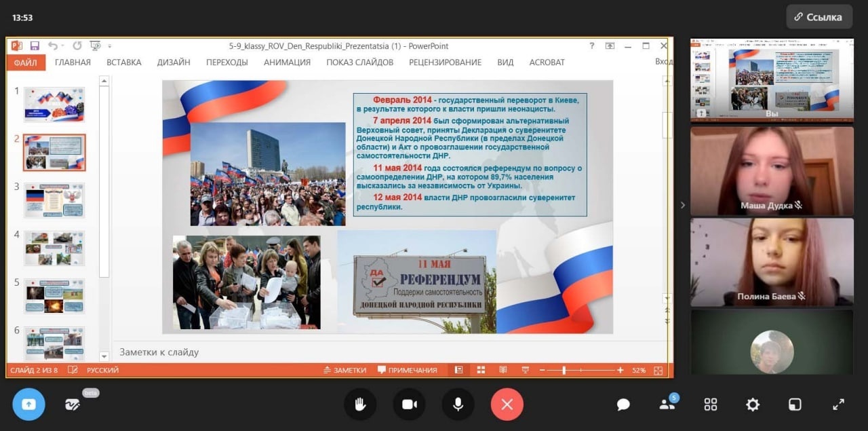Click the zoom slider handle
This screenshot has width=868, height=431.
pos(564,371)
